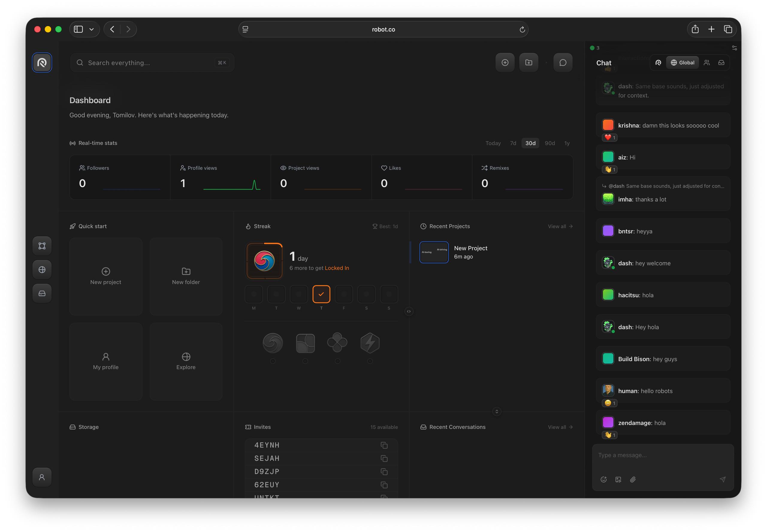The height and width of the screenshot is (532, 767).
Task: Click View all for Recent Projects
Action: point(560,226)
